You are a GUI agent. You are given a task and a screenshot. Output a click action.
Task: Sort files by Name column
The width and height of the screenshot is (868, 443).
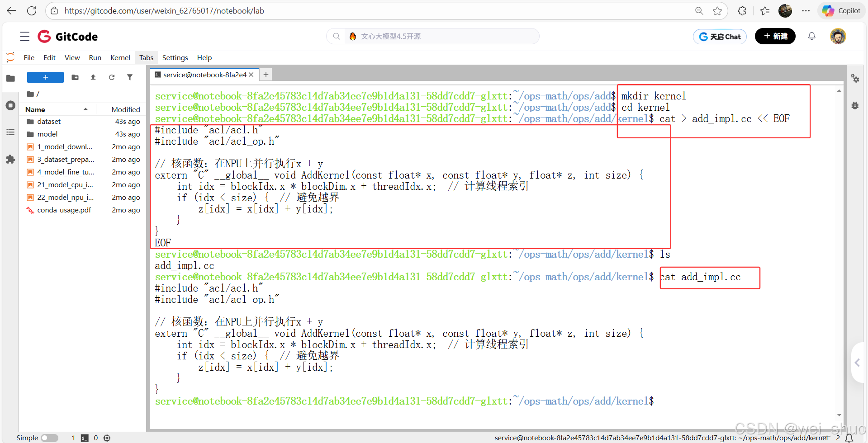click(x=57, y=109)
